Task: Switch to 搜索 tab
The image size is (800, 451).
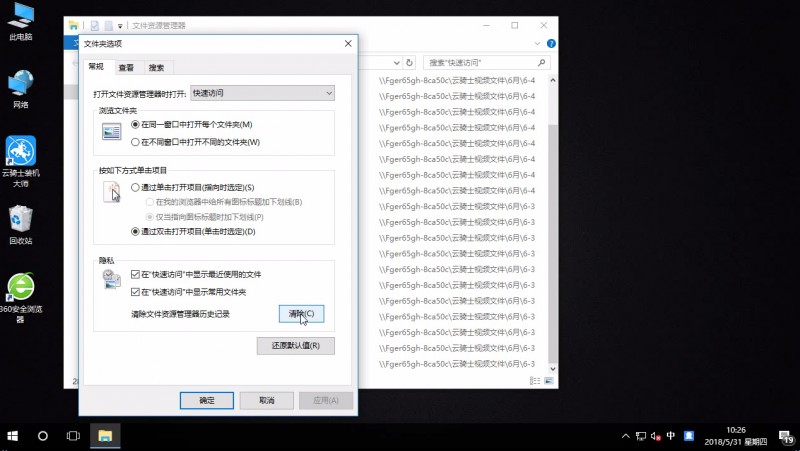Action: 156,67
